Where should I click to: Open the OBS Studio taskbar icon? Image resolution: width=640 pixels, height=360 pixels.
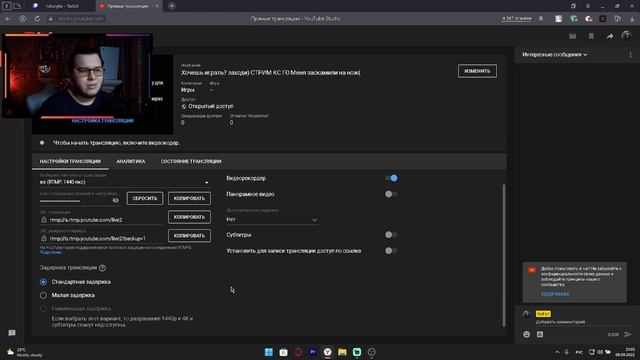371,352
